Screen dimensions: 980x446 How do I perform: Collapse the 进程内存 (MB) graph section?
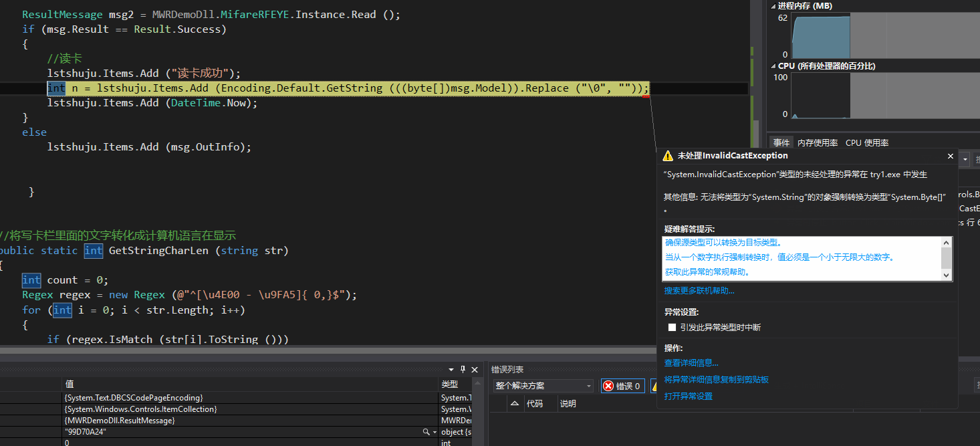[x=773, y=6]
